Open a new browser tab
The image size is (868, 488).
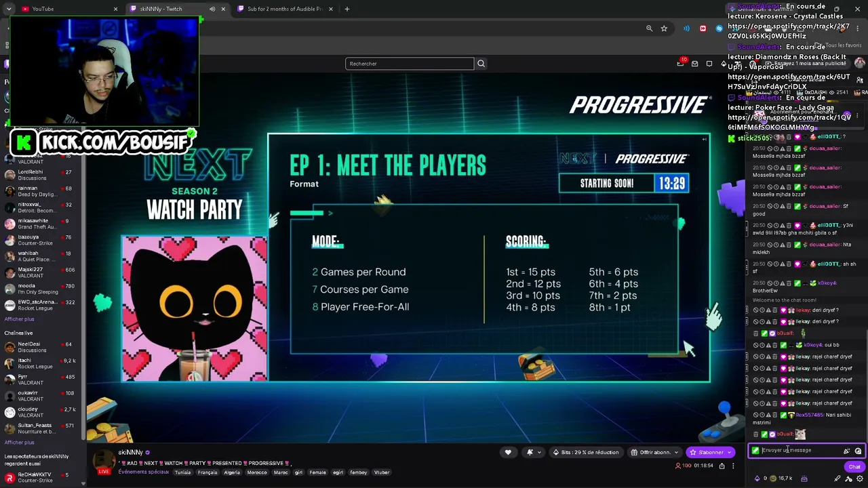347,9
